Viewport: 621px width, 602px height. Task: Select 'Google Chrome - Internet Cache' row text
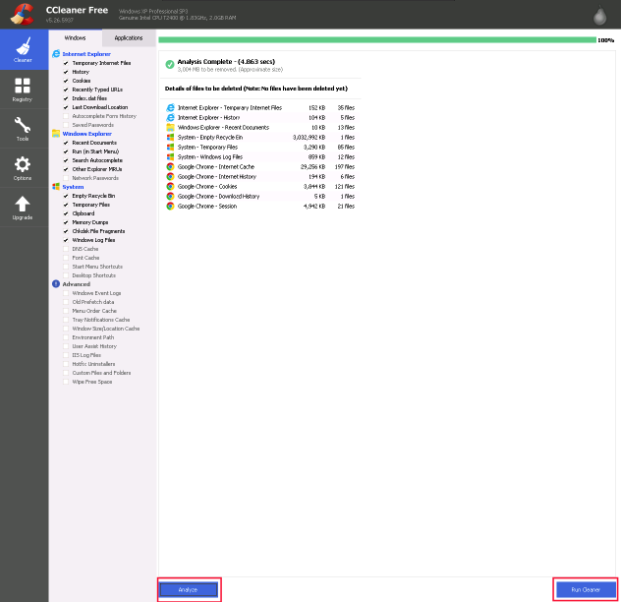(x=216, y=167)
